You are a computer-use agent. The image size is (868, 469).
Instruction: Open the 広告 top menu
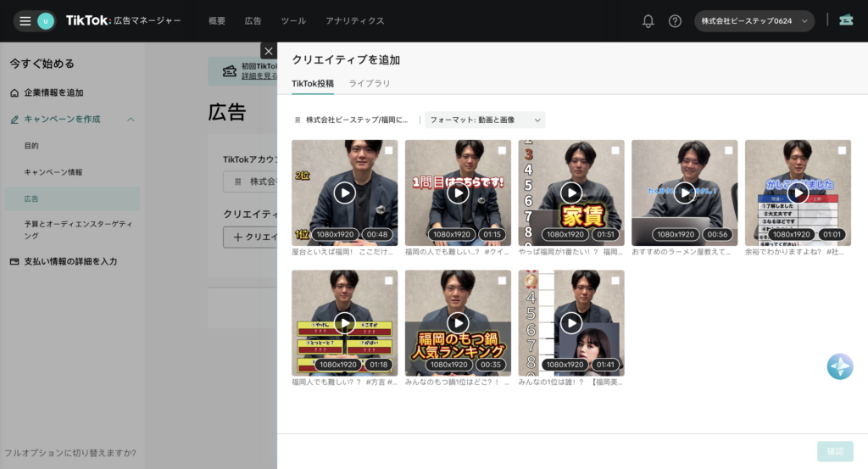(x=253, y=21)
